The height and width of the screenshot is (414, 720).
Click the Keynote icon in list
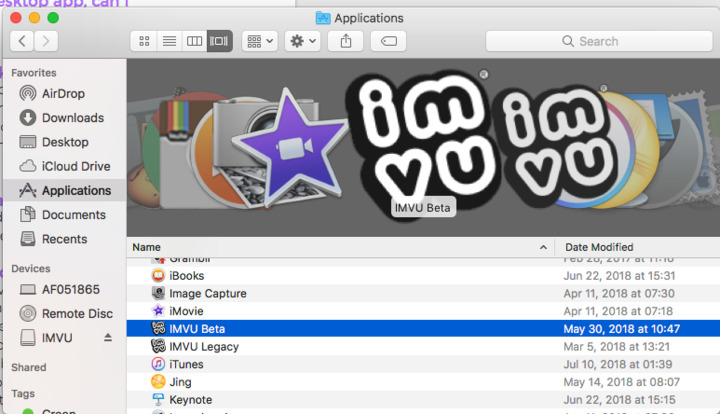pyautogui.click(x=158, y=399)
